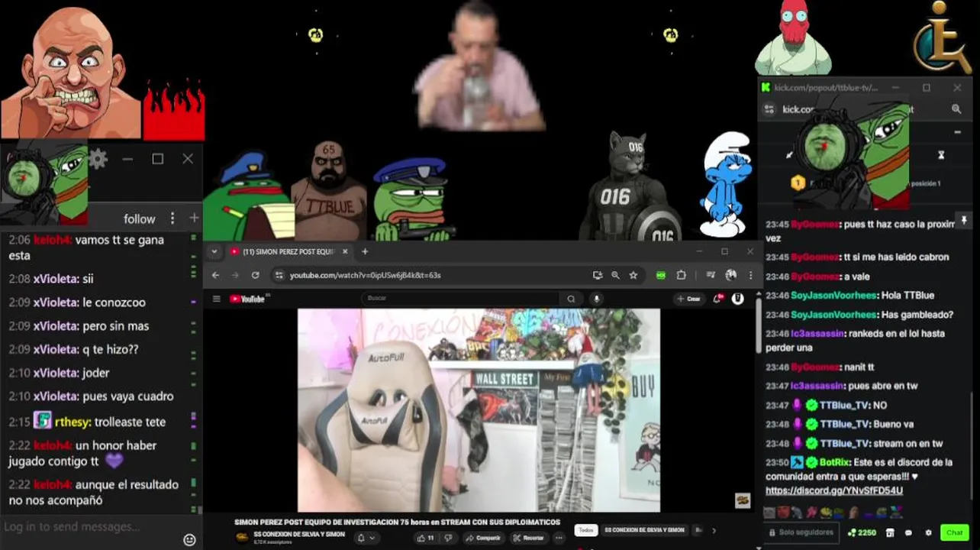Screen dimensions: 980x550
Task: Open the Chrome profile avatar
Action: 730,275
